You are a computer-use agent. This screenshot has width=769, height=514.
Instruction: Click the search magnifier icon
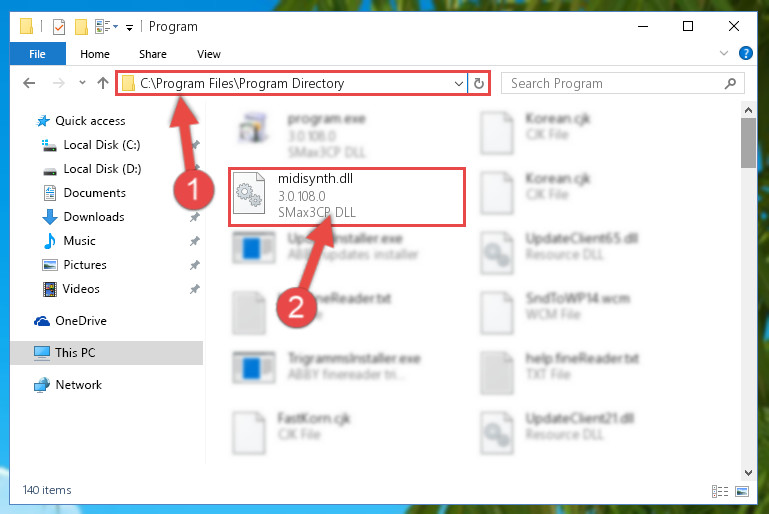coord(730,83)
